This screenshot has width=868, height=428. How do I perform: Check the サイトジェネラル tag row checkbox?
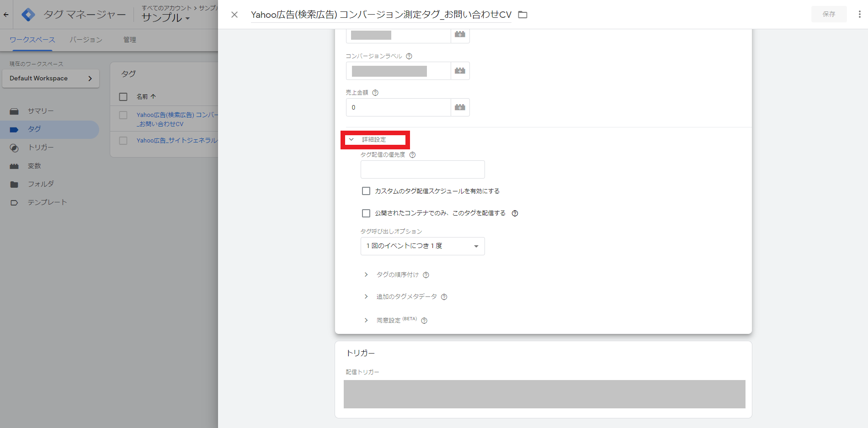pos(123,141)
